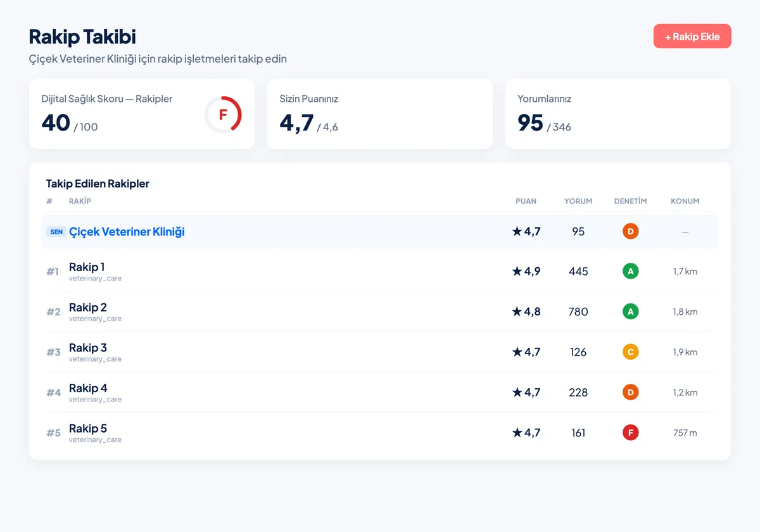Image resolution: width=760 pixels, height=532 pixels.
Task: Click the Sizin Puanınız card label
Action: 309,99
